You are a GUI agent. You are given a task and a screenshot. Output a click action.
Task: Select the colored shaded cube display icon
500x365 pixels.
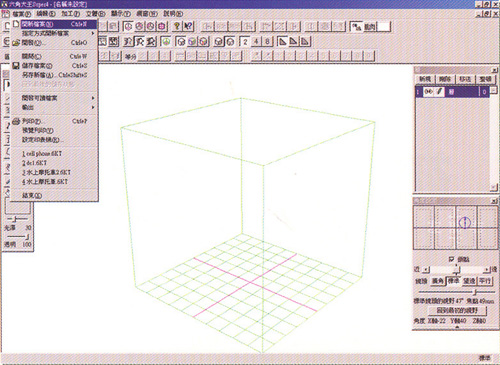click(x=192, y=42)
